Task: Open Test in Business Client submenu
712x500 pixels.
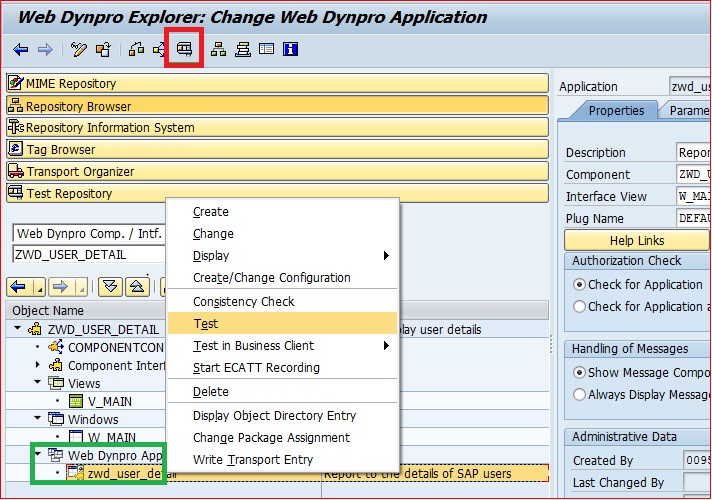Action: click(282, 346)
